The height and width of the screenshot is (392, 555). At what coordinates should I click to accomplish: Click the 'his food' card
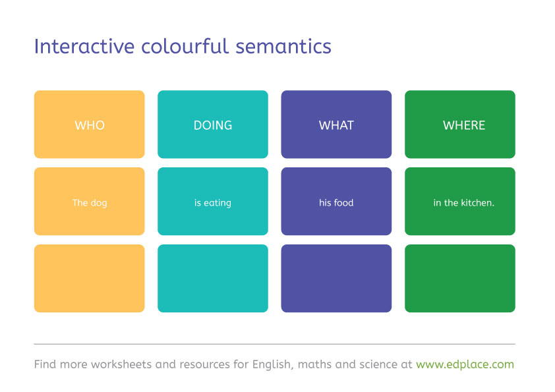(336, 202)
